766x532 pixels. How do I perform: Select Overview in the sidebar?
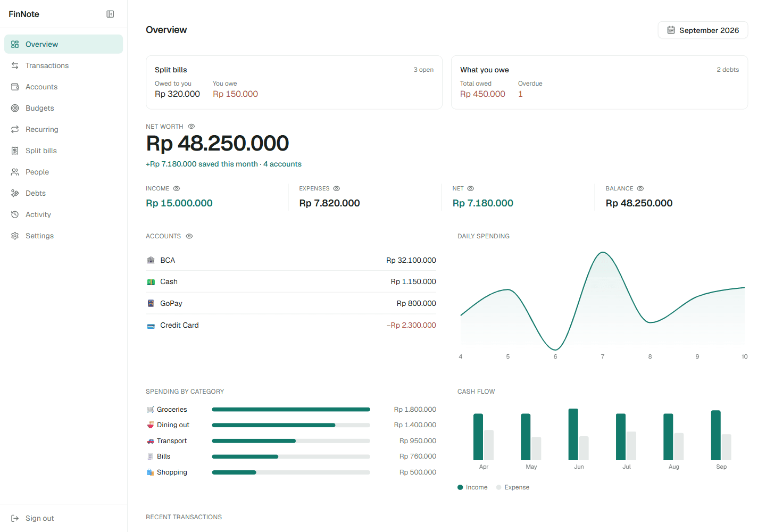pyautogui.click(x=63, y=44)
